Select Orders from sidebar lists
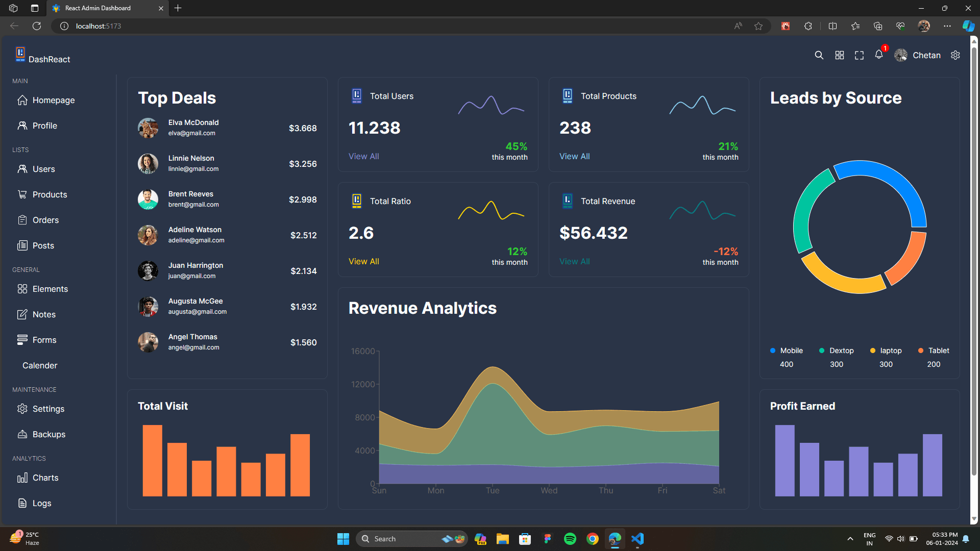 (x=45, y=220)
